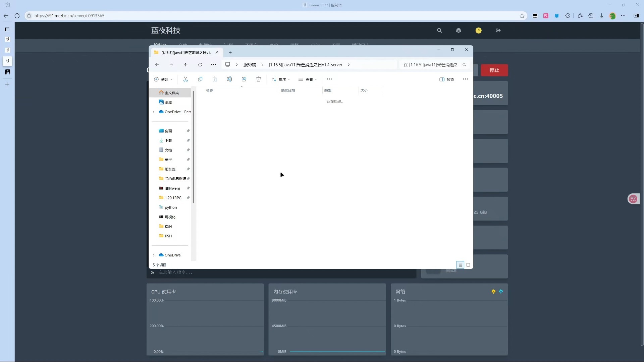
Task: Click the server folder breadcrumb segment
Action: click(x=305, y=65)
